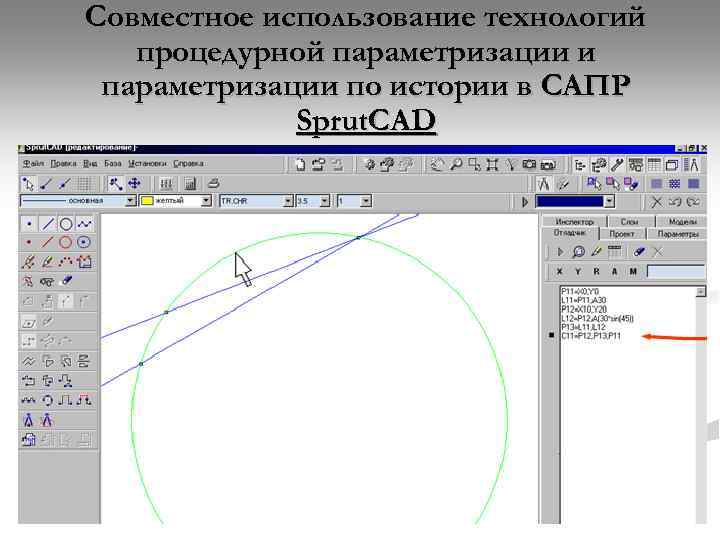Click the X delete icon in the top-right toolbar

tap(657, 202)
